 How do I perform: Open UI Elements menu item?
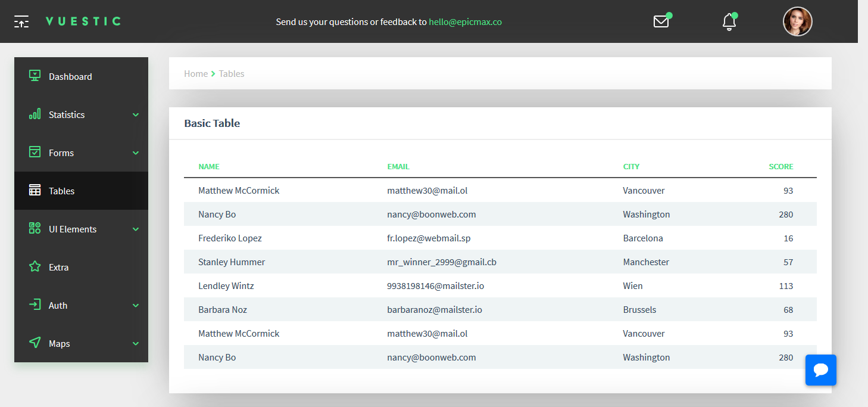click(x=81, y=229)
